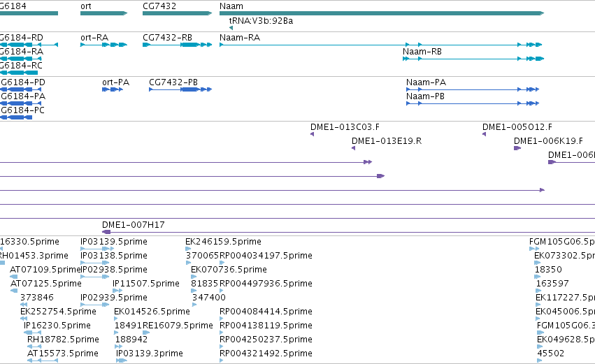Image resolution: width=595 pixels, height=364 pixels.
Task: Click the tRNA:V3b:92Ba label
Action: point(261,21)
